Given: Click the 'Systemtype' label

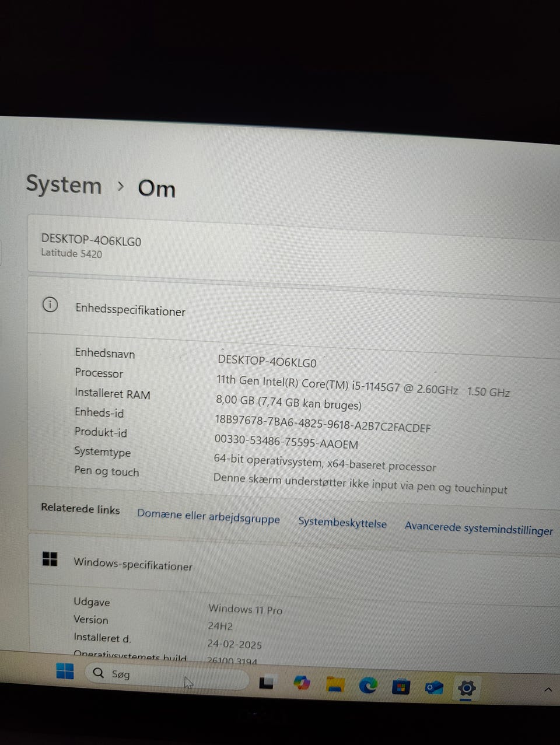Looking at the screenshot, I should coord(102,452).
